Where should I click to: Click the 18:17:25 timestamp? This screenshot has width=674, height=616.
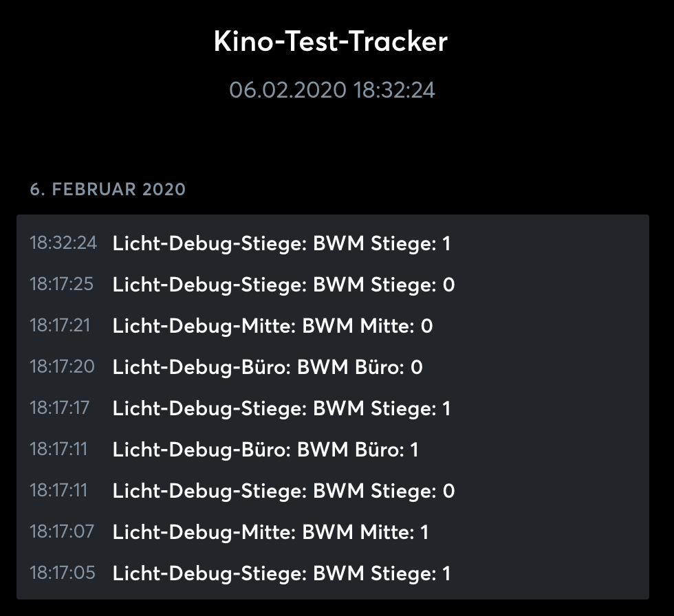click(x=61, y=284)
